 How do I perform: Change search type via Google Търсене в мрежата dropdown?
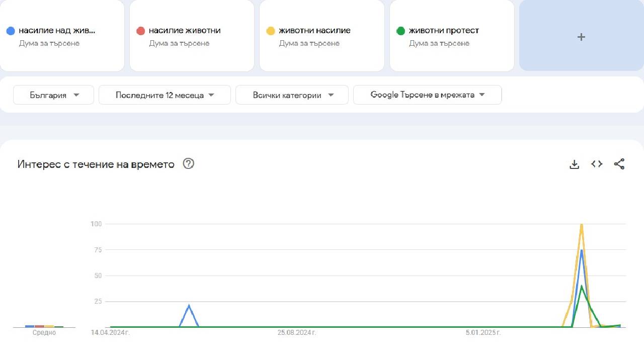click(427, 95)
